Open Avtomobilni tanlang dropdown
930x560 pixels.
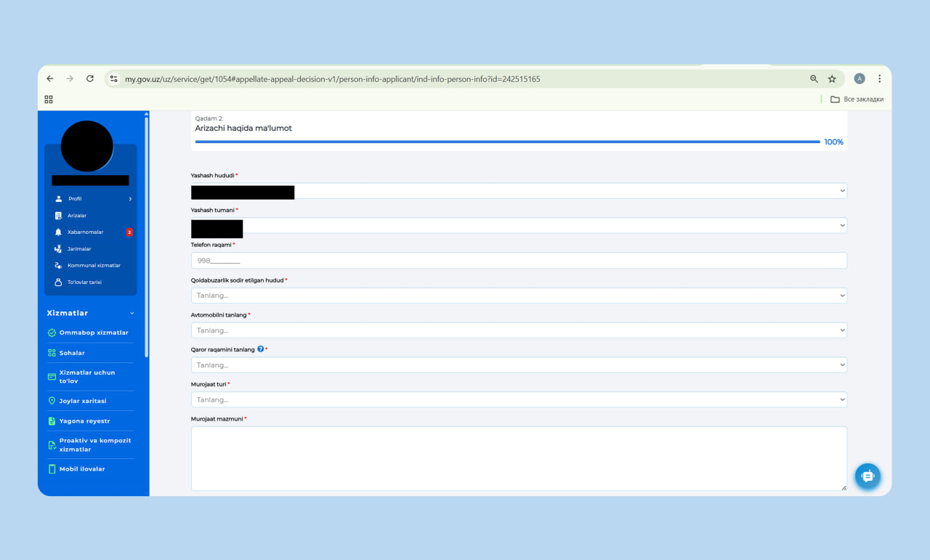[519, 330]
